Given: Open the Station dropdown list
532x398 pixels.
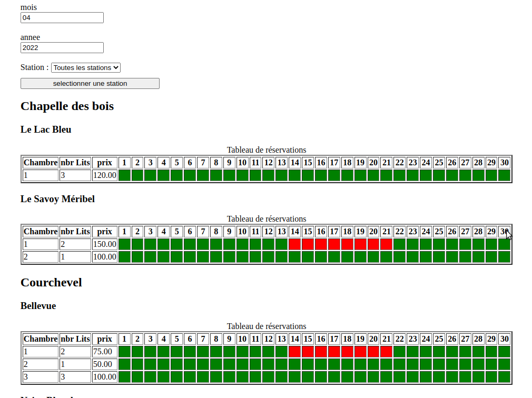Looking at the screenshot, I should [86, 68].
